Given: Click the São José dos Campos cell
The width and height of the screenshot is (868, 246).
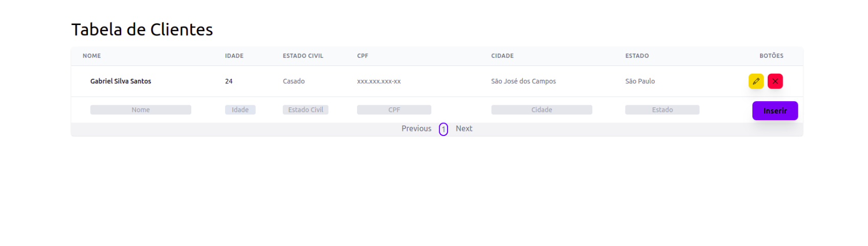Looking at the screenshot, I should 523,81.
